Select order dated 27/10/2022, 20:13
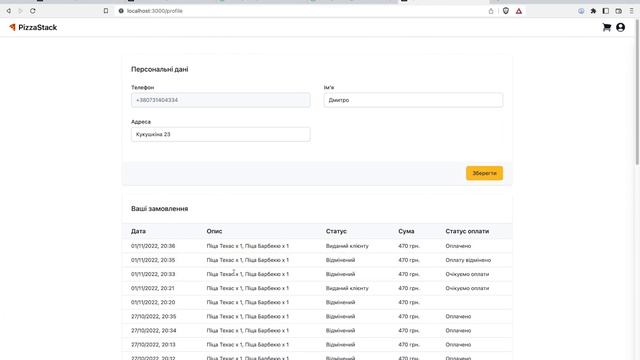This screenshot has width=640, height=360. tap(317, 344)
